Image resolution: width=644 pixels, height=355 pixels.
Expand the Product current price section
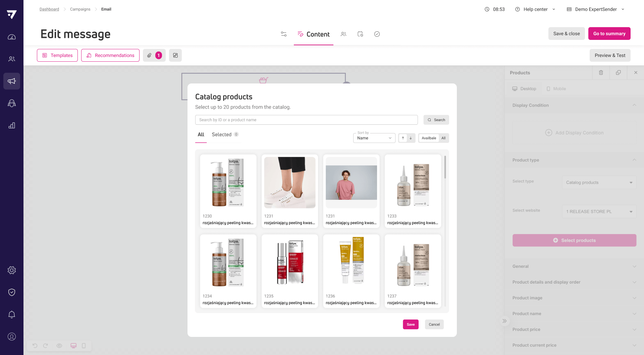point(574,345)
